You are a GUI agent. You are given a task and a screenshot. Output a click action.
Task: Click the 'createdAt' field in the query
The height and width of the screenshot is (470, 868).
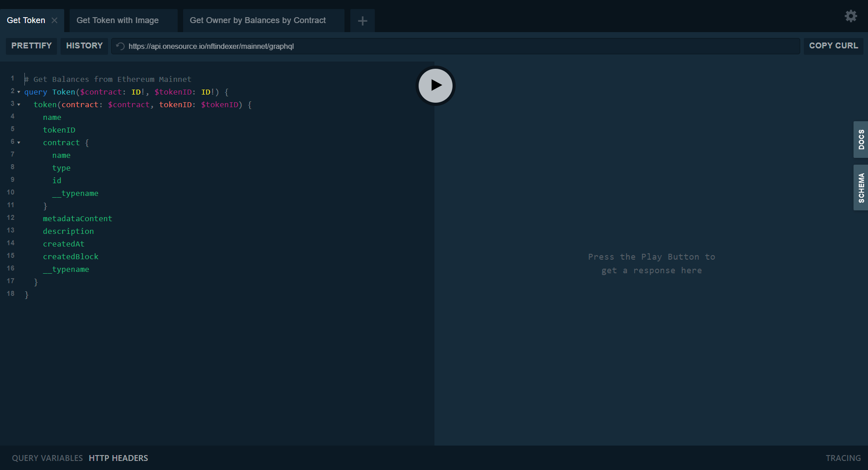(x=64, y=244)
